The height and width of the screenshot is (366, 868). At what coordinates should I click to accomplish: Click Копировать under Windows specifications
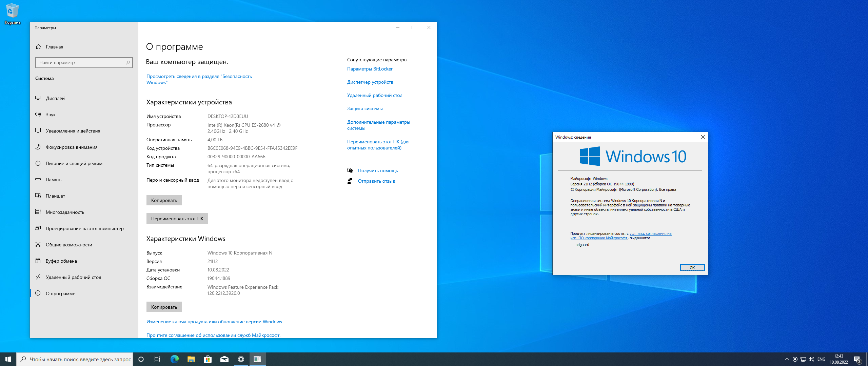pyautogui.click(x=164, y=307)
